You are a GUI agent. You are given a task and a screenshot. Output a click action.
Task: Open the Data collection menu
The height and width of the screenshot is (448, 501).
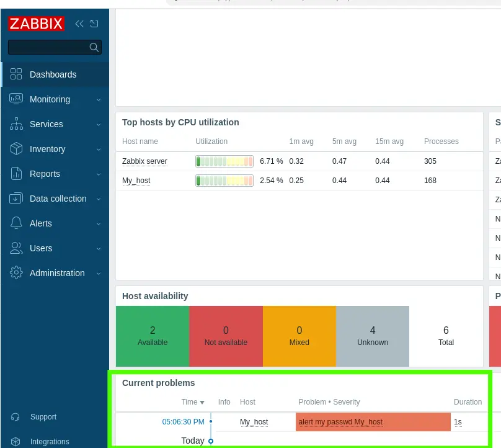[x=58, y=199]
